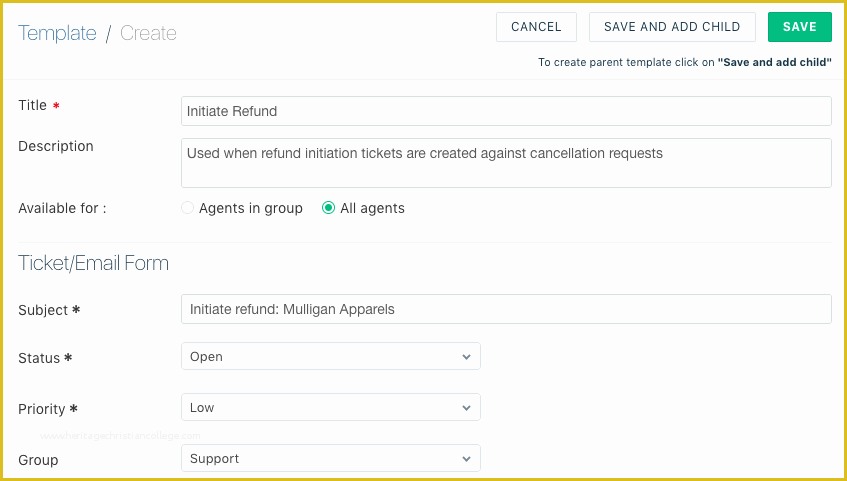Click the Create breadcrumb item
Viewport: 847px width, 481px height.
click(148, 33)
